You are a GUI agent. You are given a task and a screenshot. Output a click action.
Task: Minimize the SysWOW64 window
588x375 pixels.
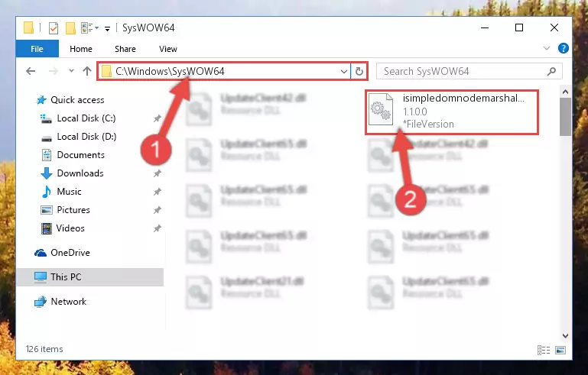(485, 27)
